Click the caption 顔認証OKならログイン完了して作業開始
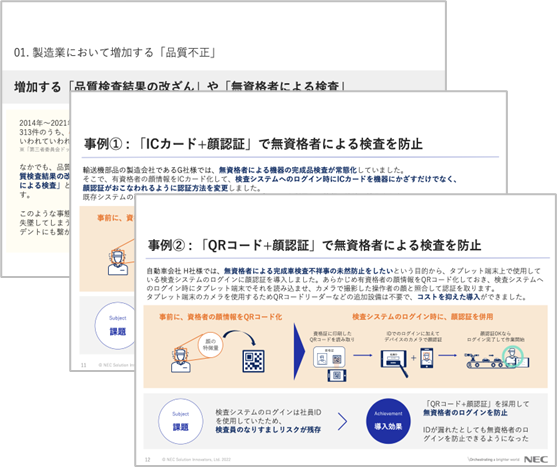 pos(496,336)
